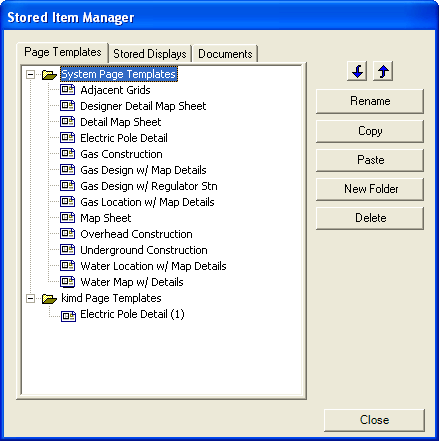Switch to the Stored Displays tab

coord(150,54)
